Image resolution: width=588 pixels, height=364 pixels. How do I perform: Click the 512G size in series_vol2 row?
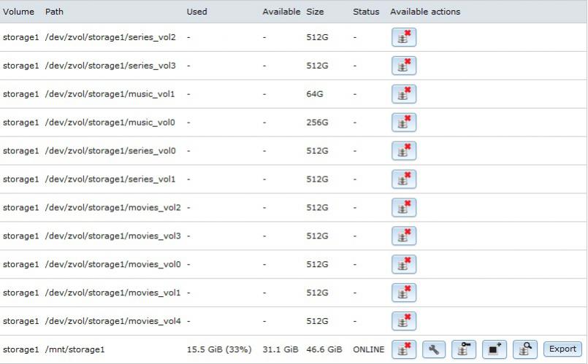point(317,37)
